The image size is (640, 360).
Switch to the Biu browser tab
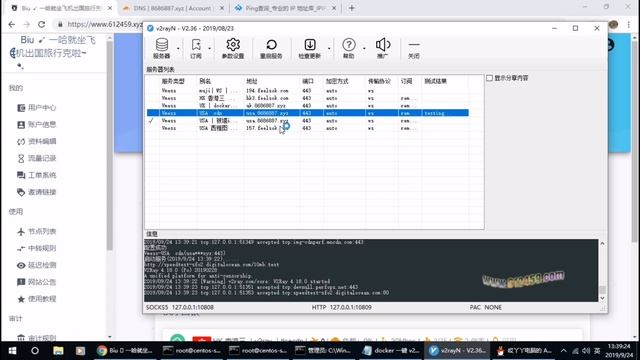click(x=61, y=8)
